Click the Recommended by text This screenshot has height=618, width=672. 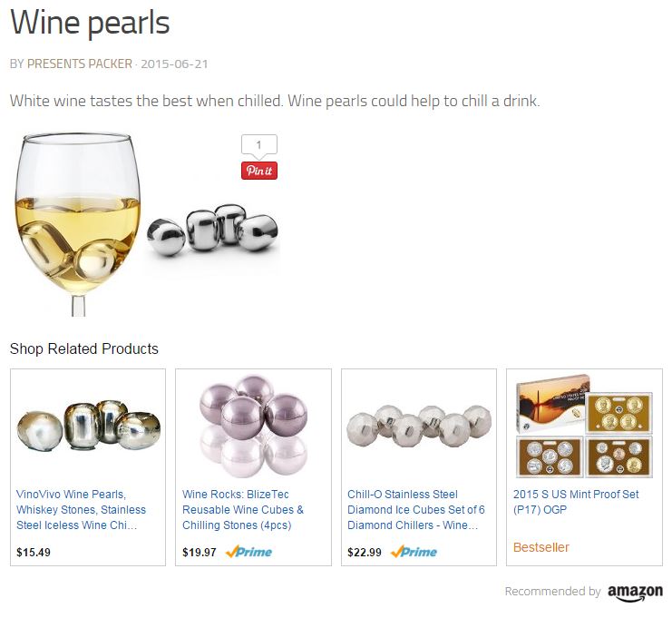pos(553,591)
